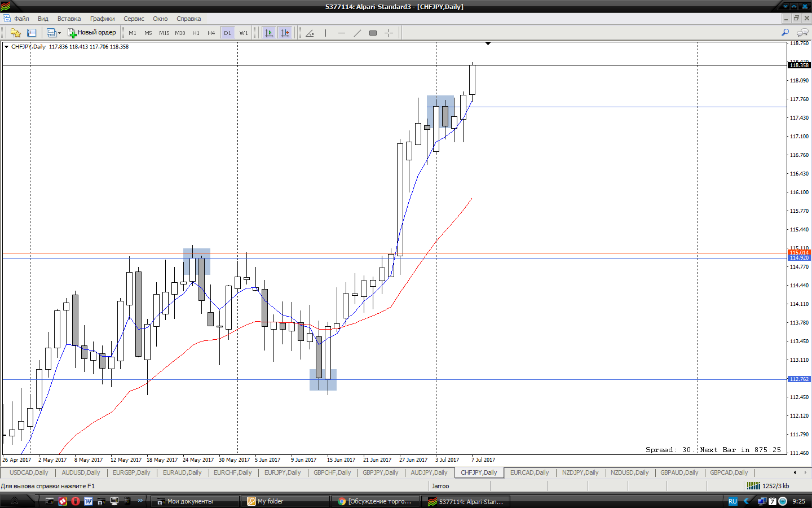Image resolution: width=812 pixels, height=508 pixels.
Task: Select the 118.358 current price label
Action: point(799,65)
